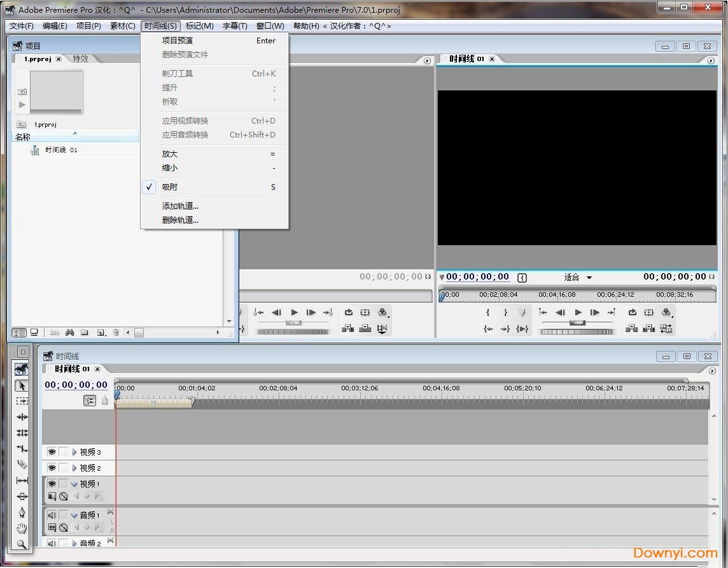Select the Pen tool in the toolbox
Screen dimensions: 728x568
click(x=22, y=512)
